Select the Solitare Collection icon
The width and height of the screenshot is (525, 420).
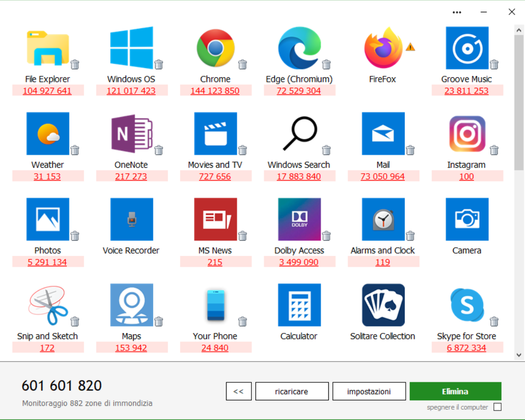point(383,305)
